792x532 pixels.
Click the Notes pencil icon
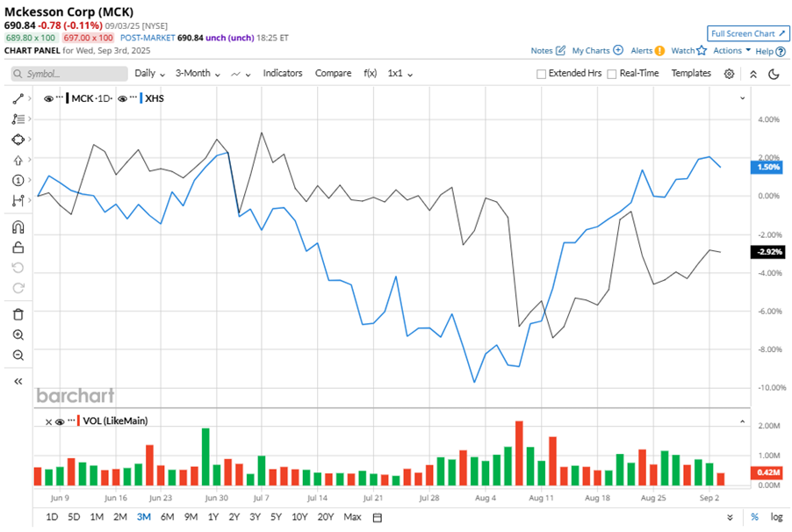(x=561, y=51)
